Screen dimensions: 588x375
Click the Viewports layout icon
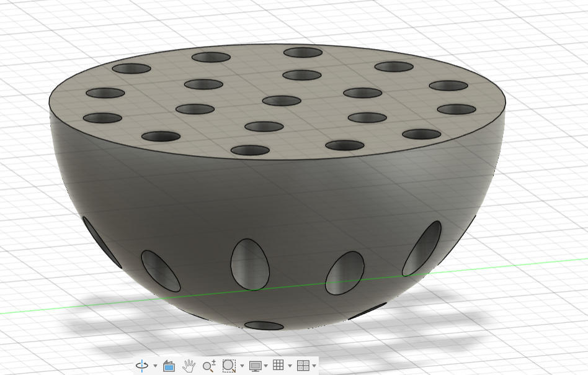303,366
